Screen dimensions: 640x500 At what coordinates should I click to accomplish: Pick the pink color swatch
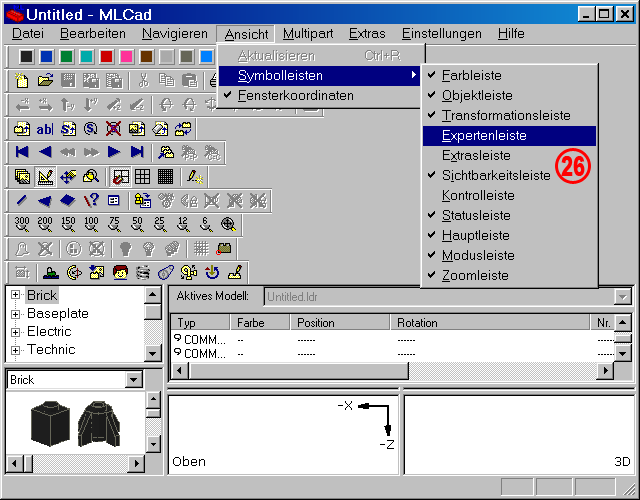click(x=127, y=56)
